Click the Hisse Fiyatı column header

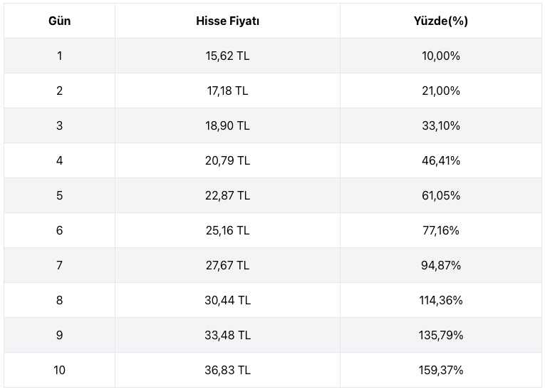[227, 21]
